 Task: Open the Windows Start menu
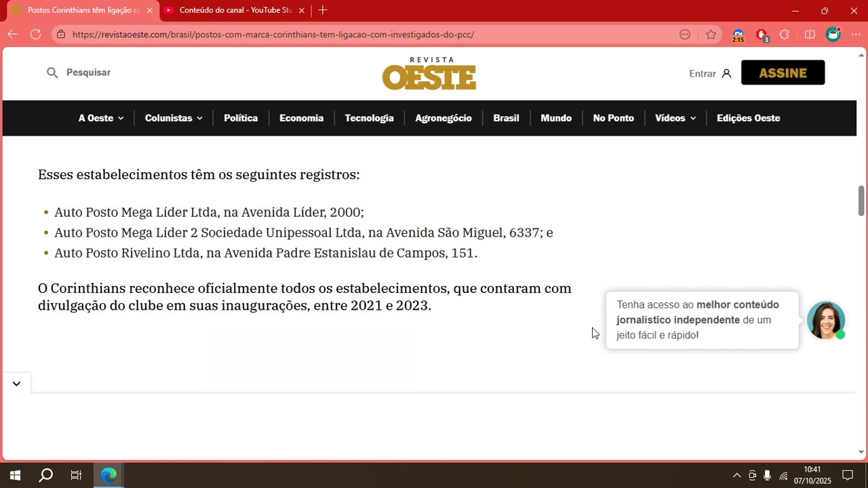tap(15, 475)
